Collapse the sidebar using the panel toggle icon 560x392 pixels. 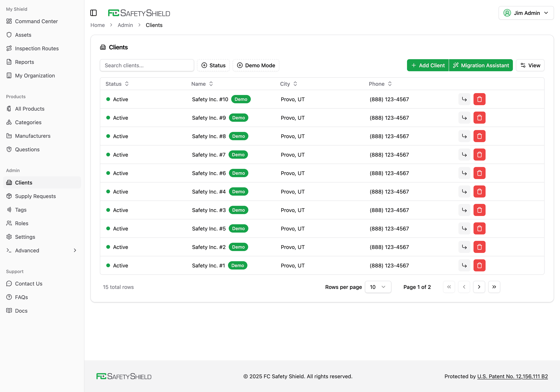(x=94, y=13)
